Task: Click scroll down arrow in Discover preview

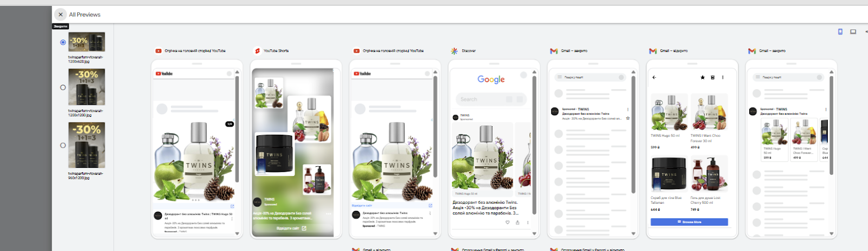Action: pos(534,234)
